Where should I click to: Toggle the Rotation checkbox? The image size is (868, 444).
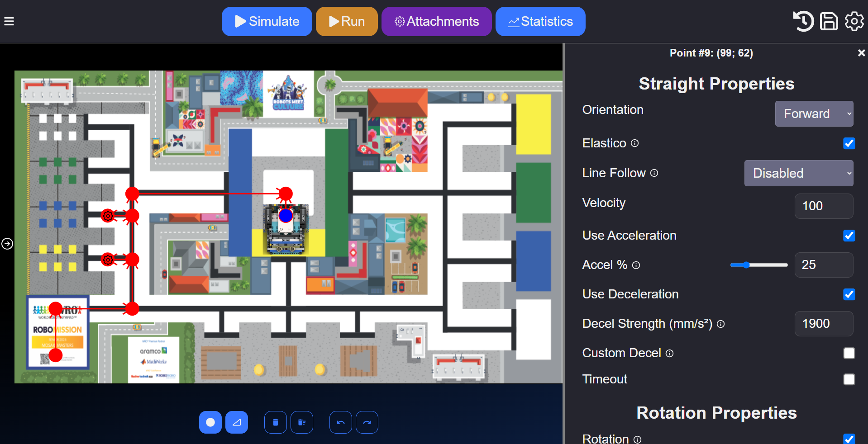point(849,439)
